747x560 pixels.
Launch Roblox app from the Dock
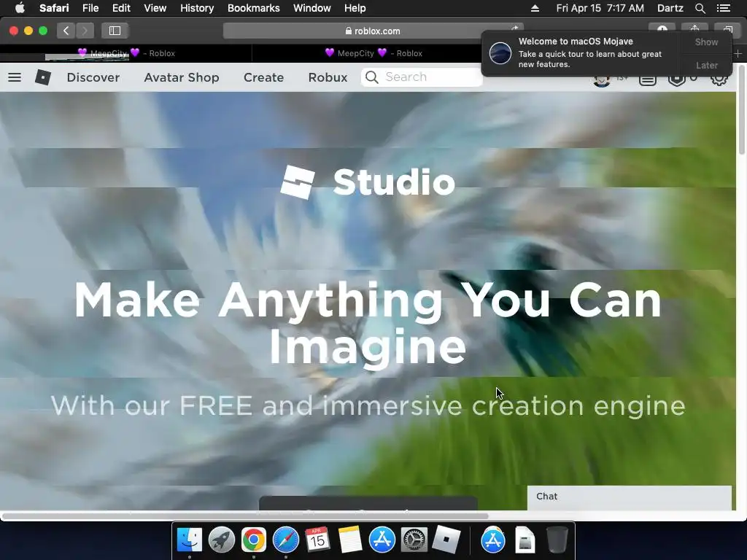point(446,540)
